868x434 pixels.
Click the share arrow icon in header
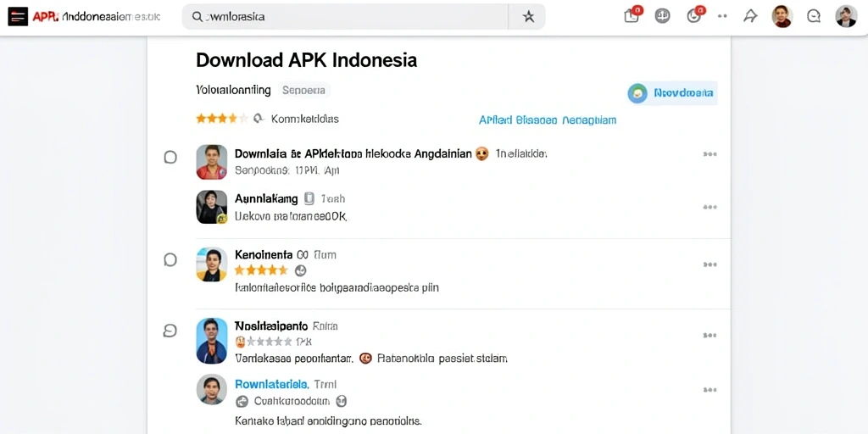[750, 16]
